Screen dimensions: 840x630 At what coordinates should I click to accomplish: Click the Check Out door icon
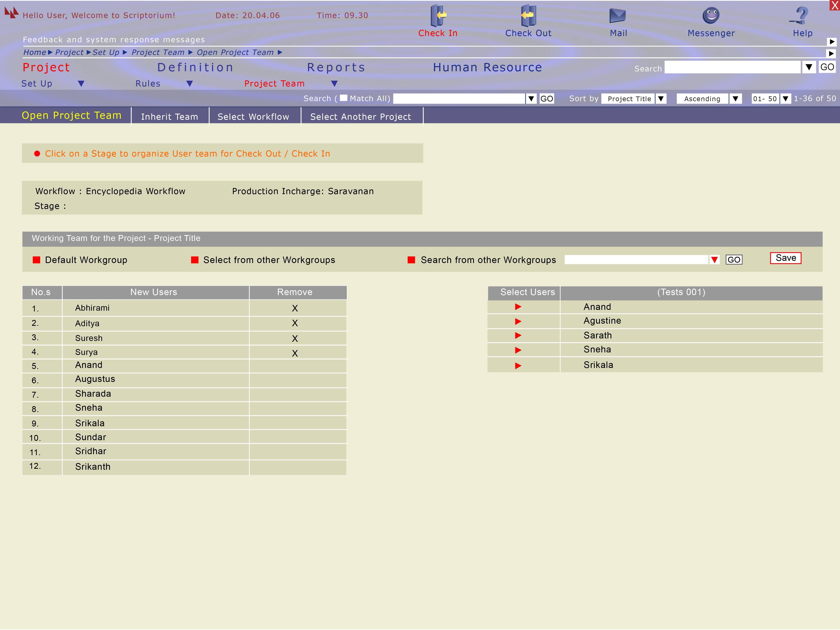[528, 15]
